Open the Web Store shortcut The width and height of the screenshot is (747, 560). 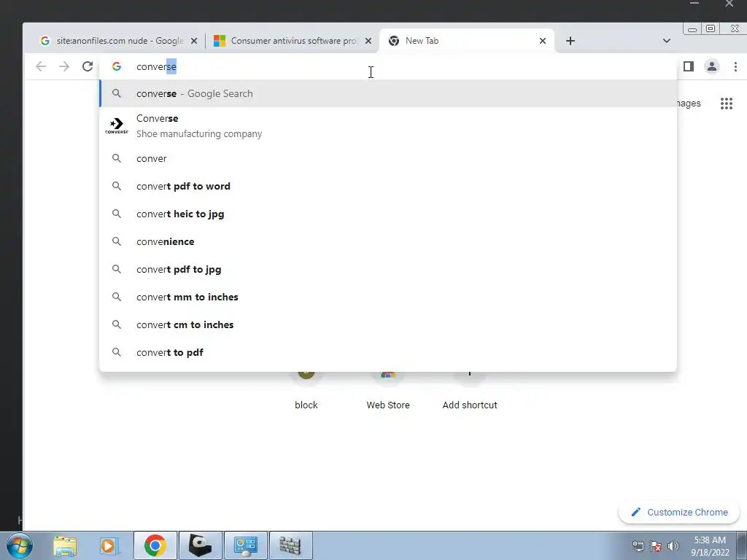388,391
